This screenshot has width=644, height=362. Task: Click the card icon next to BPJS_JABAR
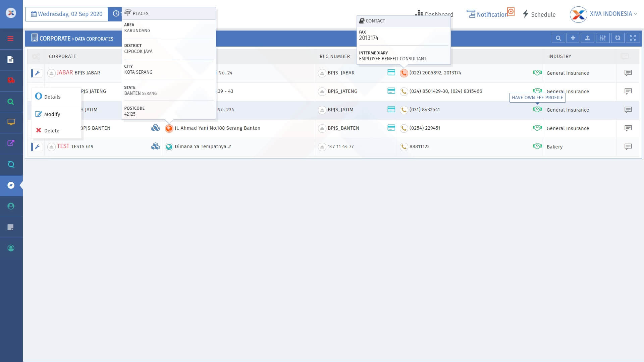391,72
